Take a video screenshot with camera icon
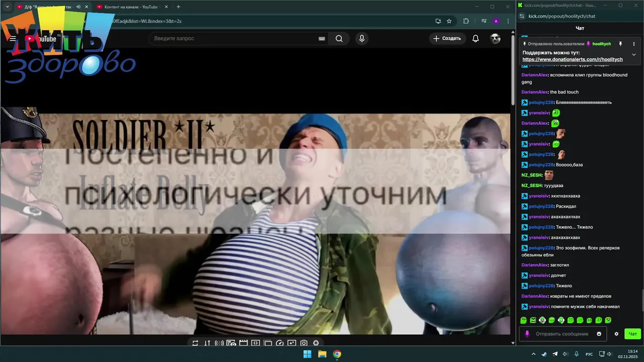 point(304,343)
